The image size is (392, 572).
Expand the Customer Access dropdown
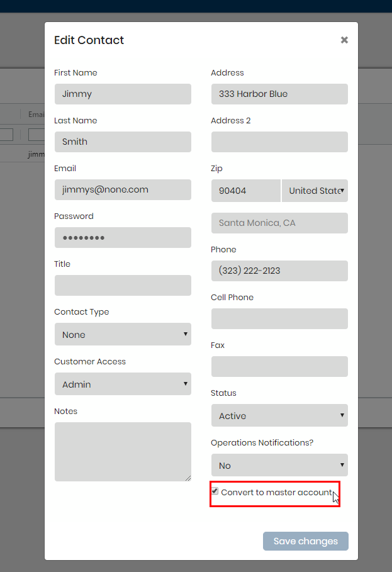point(123,384)
